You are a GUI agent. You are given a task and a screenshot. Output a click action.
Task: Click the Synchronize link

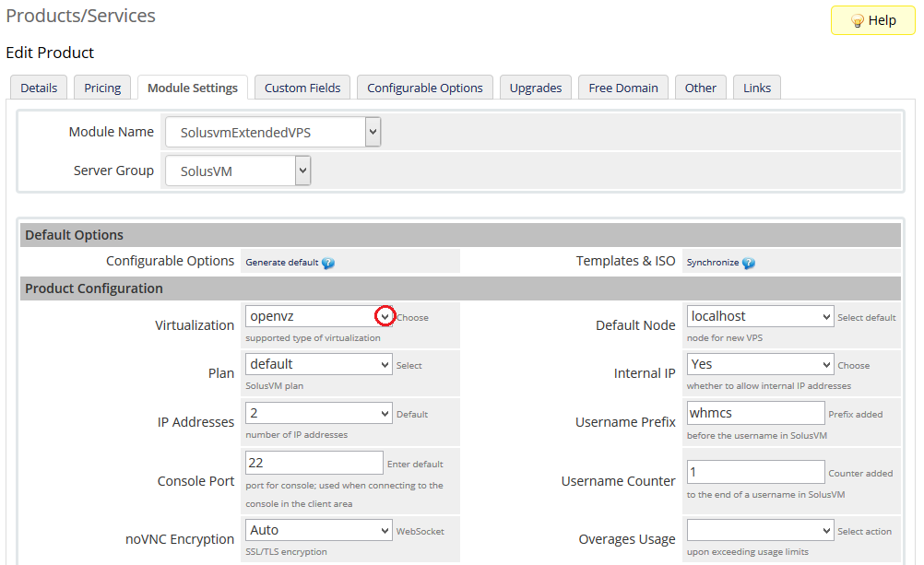713,263
